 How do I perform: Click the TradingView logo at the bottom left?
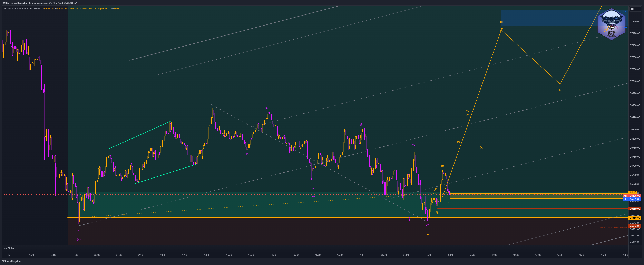[x=11, y=261]
